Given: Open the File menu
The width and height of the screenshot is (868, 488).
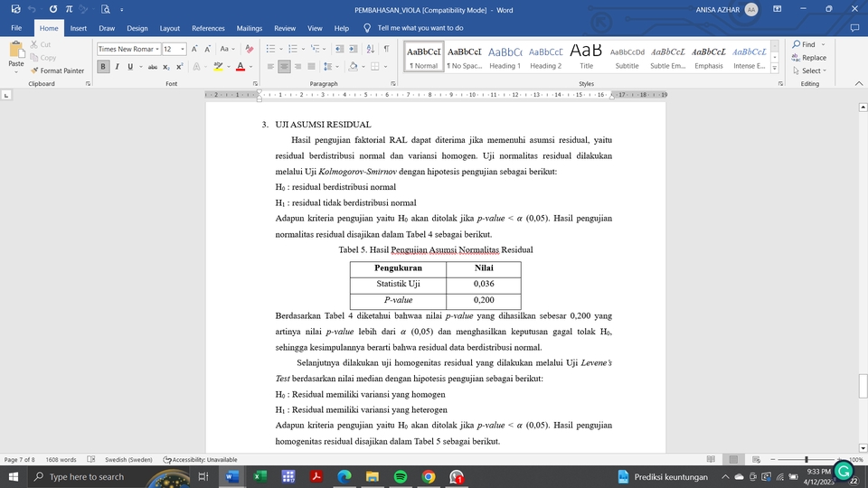Looking at the screenshot, I should pyautogui.click(x=16, y=28).
